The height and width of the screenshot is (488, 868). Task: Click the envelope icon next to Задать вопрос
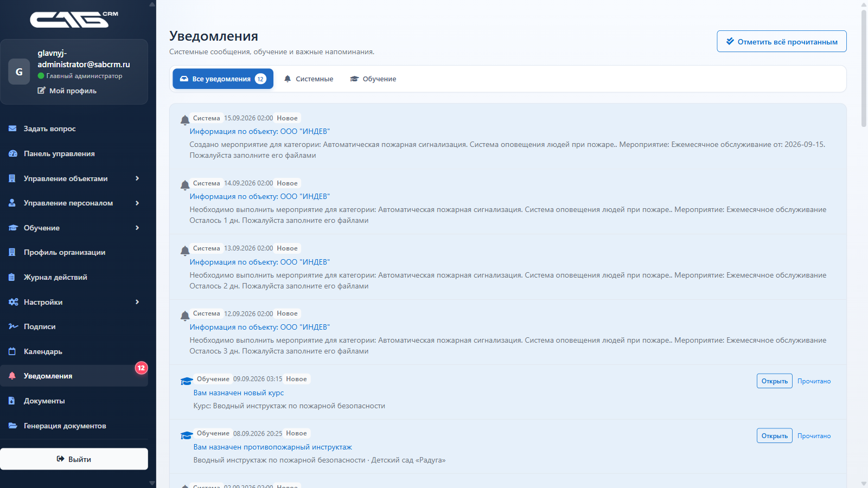pyautogui.click(x=12, y=129)
